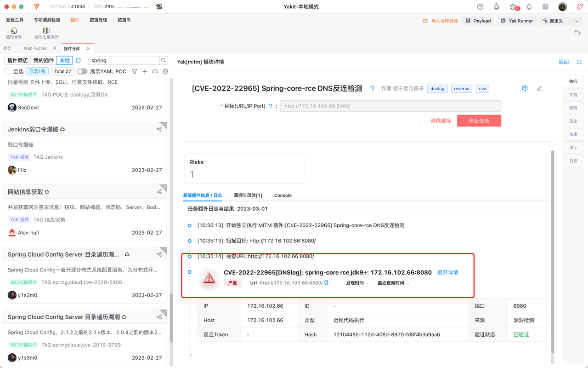Click the dnslog tag
Viewport: 588px width, 368px height.
click(x=437, y=89)
